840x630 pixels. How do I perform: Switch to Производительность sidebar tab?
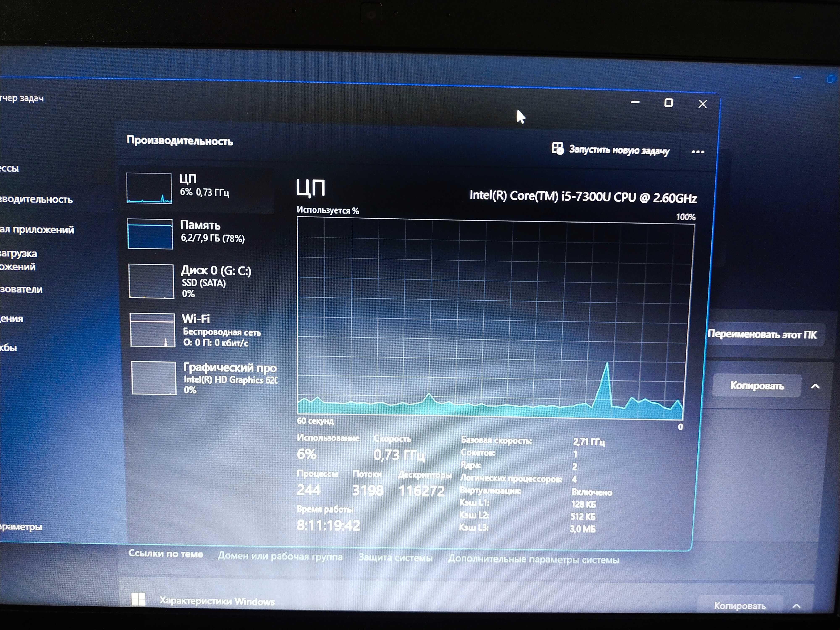click(36, 200)
